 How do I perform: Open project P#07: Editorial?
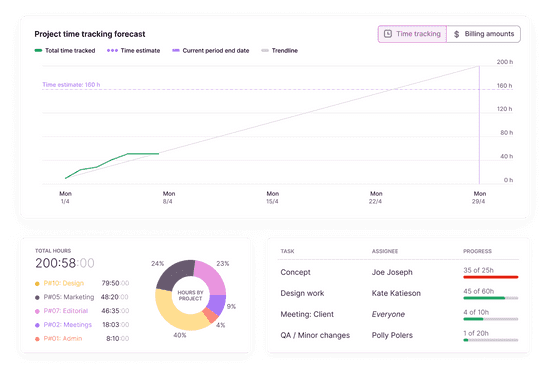[x=66, y=311]
